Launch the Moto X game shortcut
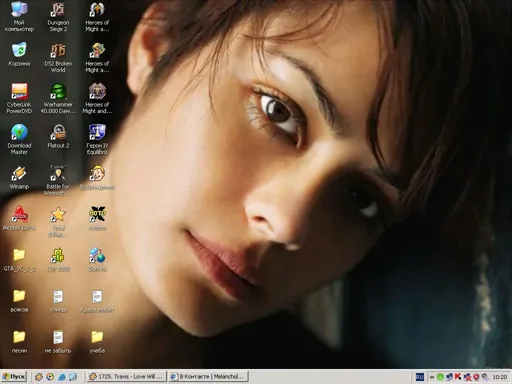The image size is (512, 384). click(97, 218)
